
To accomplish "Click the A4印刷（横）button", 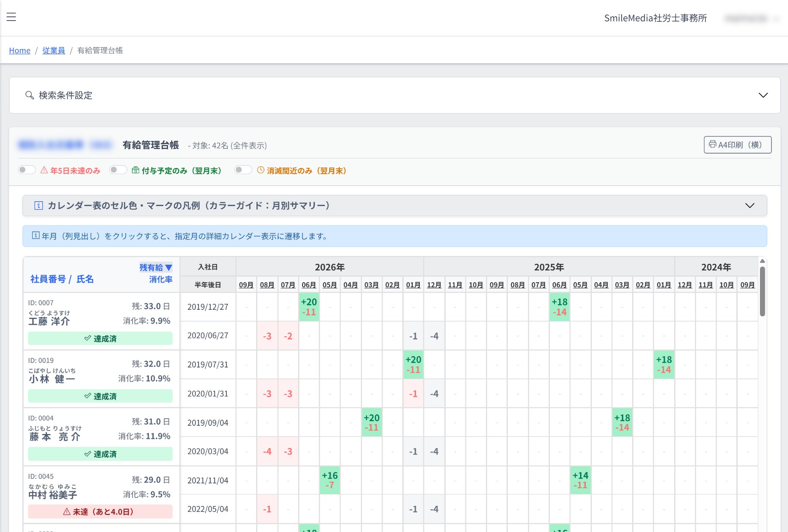I will point(738,144).
